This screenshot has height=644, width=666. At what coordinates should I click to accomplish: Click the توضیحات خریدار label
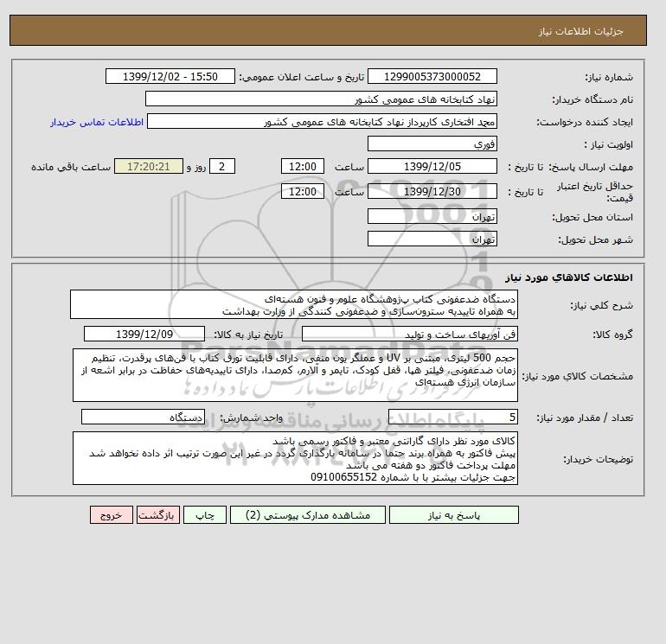[598, 459]
